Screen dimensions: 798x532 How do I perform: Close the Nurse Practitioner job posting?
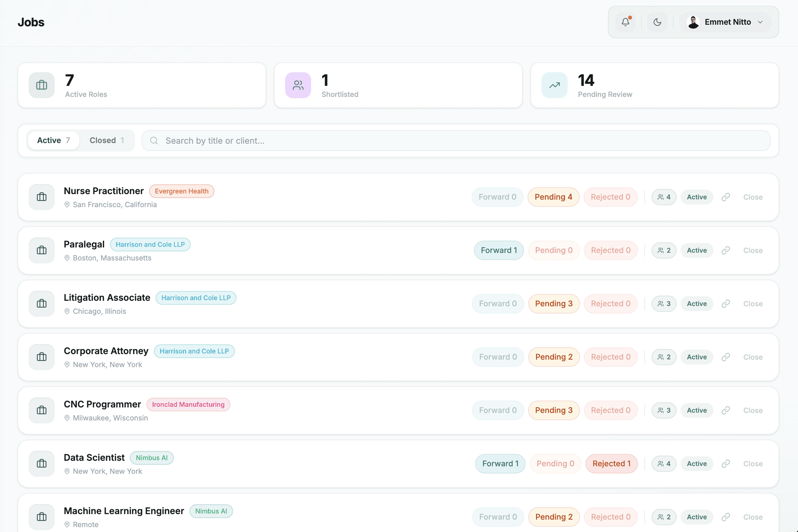point(752,197)
